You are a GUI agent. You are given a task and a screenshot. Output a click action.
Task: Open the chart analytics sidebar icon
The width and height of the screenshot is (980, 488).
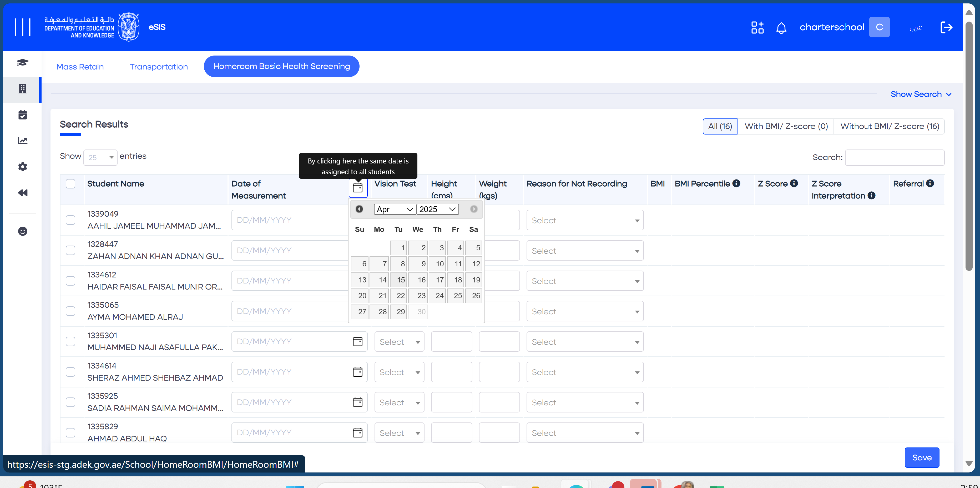[x=22, y=141]
